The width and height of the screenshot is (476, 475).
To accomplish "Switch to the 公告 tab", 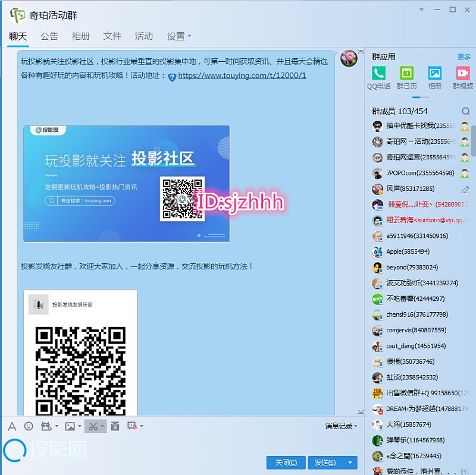I will 49,36.
